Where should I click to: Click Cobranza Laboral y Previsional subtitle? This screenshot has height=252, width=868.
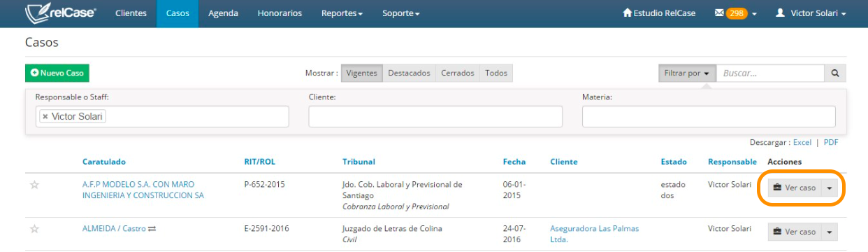tap(396, 207)
